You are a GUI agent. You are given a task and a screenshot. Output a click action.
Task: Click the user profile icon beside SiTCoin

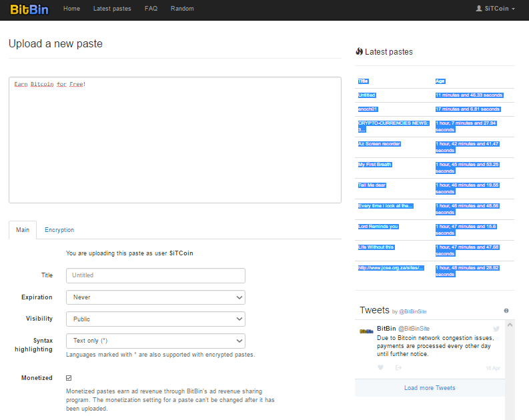(479, 9)
